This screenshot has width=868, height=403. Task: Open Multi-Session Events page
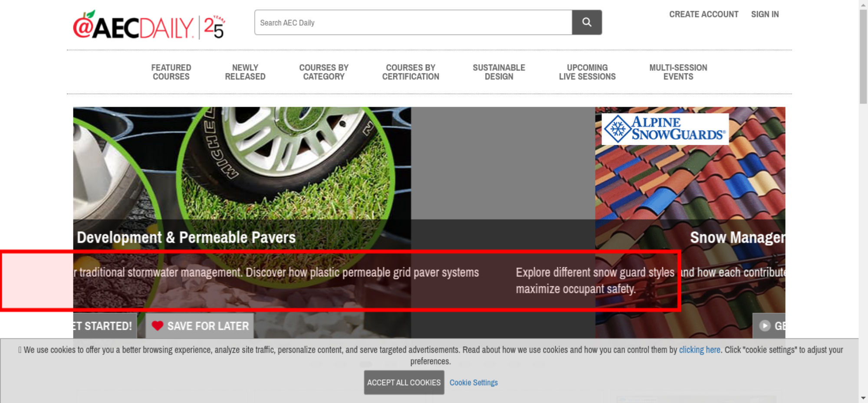tap(678, 72)
